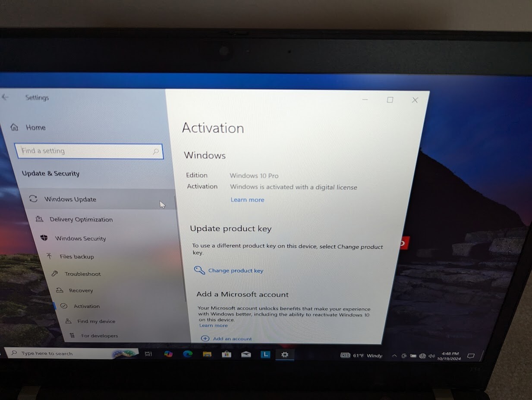Click the Activation checkmark icon
532x400 pixels.
coord(64,306)
